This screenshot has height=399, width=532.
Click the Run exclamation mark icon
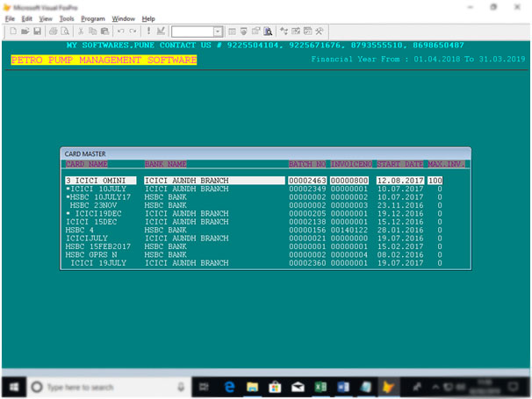[148, 32]
